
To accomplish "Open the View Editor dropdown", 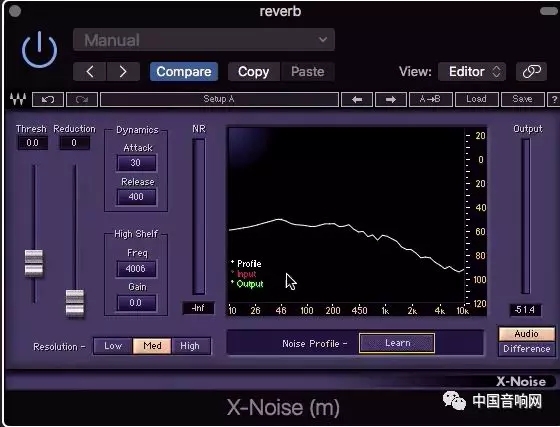I will pyautogui.click(x=471, y=72).
